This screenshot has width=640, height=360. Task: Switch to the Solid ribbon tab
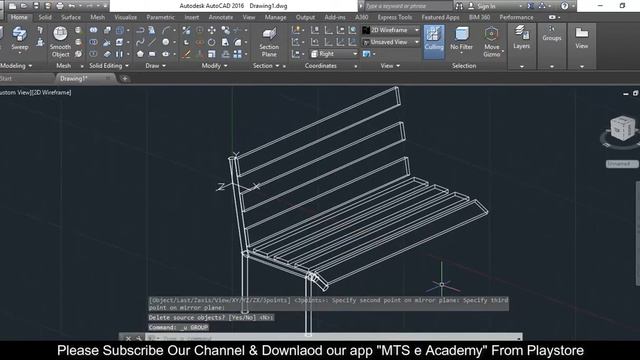coord(45,17)
